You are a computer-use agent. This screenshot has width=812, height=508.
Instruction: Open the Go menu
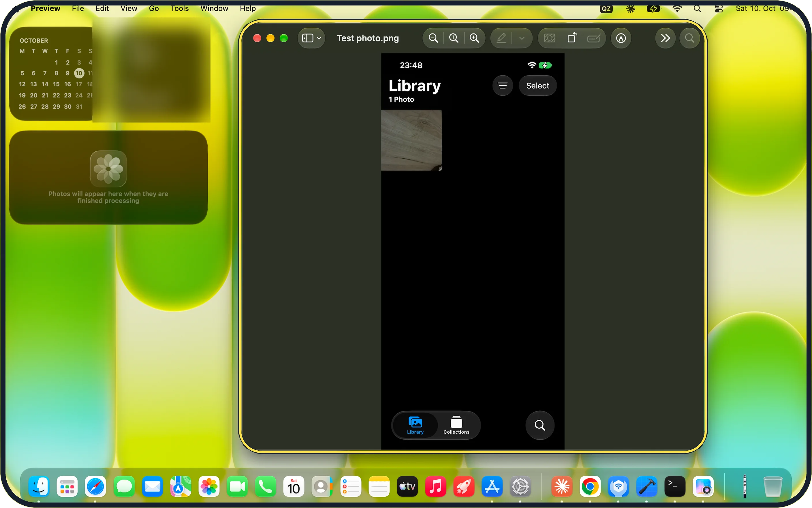click(154, 8)
